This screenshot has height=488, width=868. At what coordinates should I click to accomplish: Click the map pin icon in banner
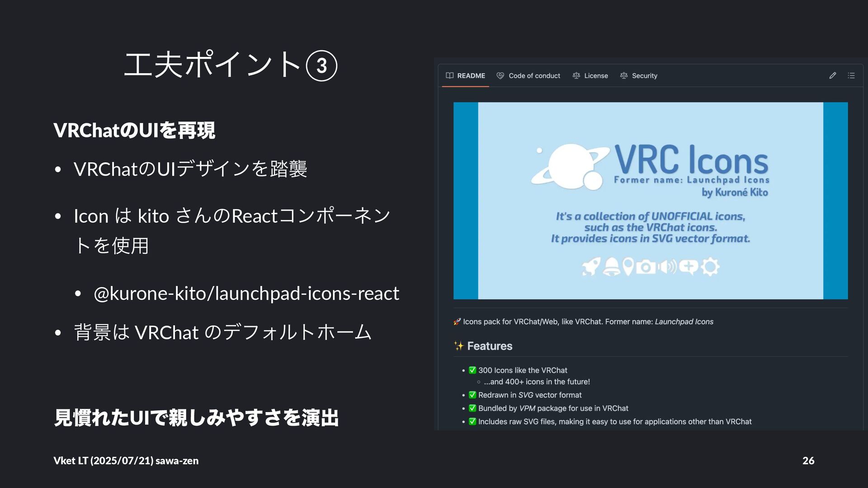point(628,267)
